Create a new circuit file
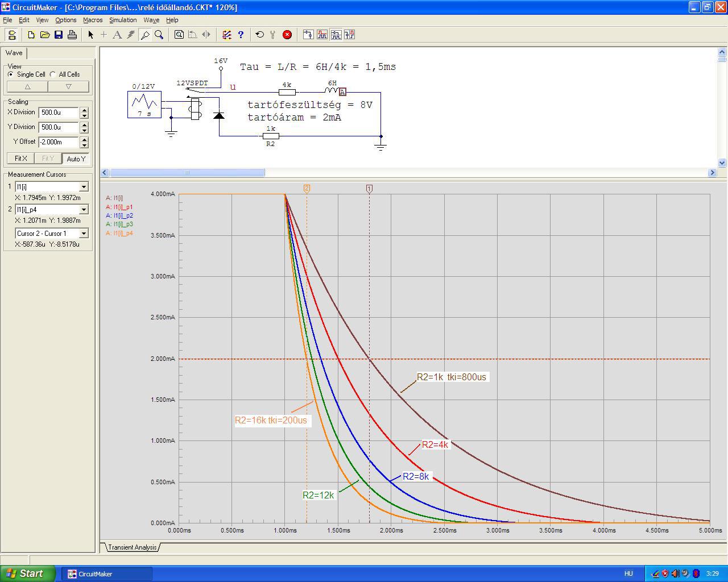This screenshot has height=582, width=728. tap(31, 35)
